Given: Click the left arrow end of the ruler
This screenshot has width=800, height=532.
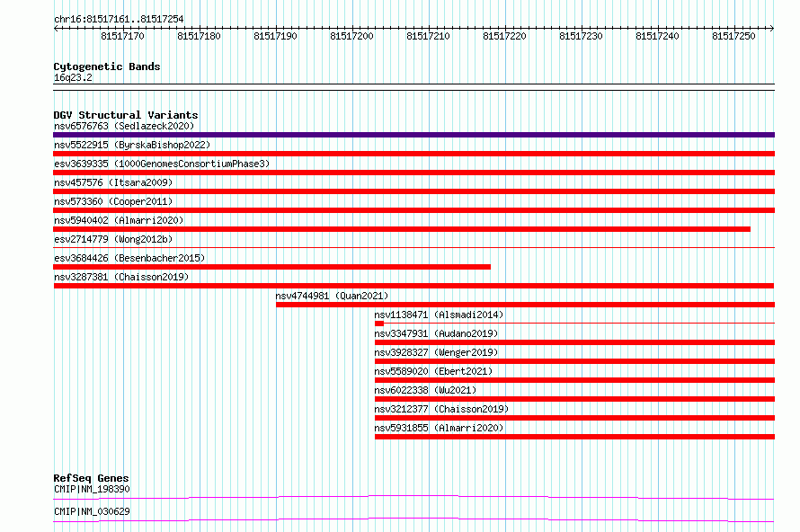Looking at the screenshot, I should click(x=56, y=29).
